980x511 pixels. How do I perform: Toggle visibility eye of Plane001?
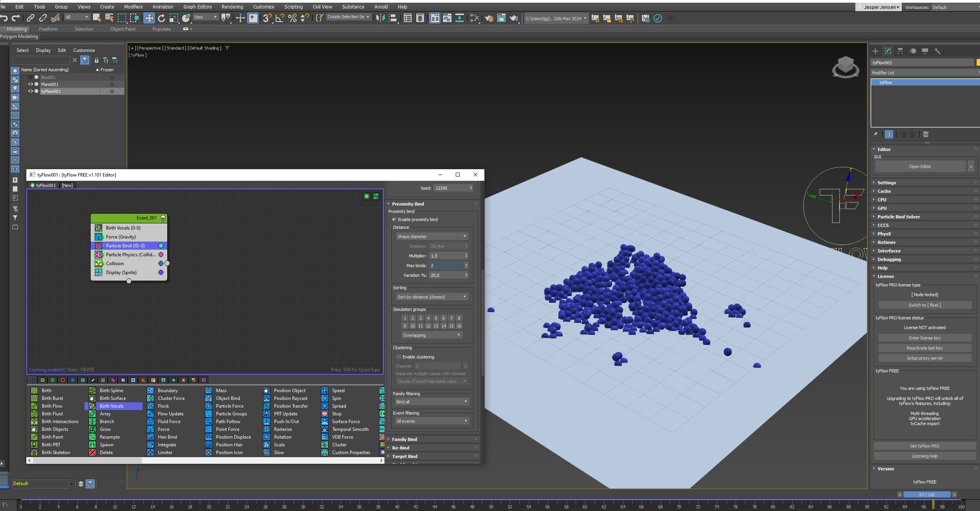pyautogui.click(x=31, y=84)
